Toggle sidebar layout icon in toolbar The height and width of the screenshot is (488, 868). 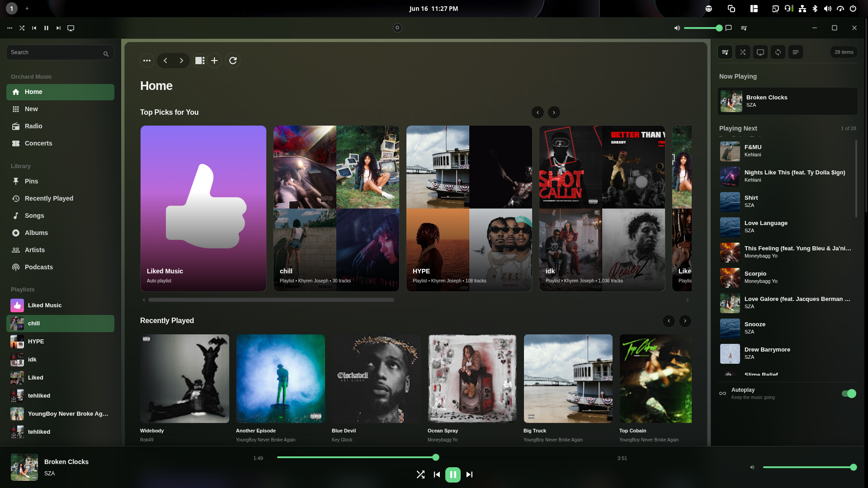[x=200, y=61]
